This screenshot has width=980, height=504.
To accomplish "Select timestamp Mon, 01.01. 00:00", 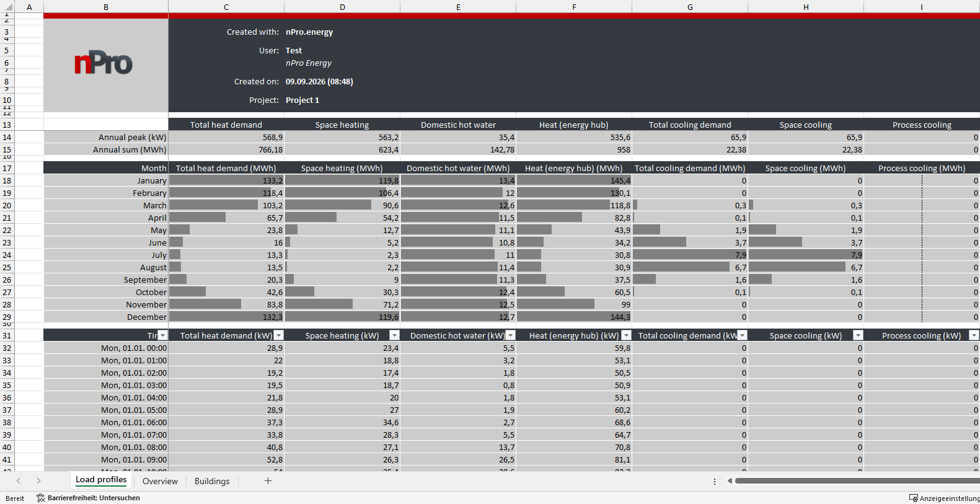I will pyautogui.click(x=106, y=348).
